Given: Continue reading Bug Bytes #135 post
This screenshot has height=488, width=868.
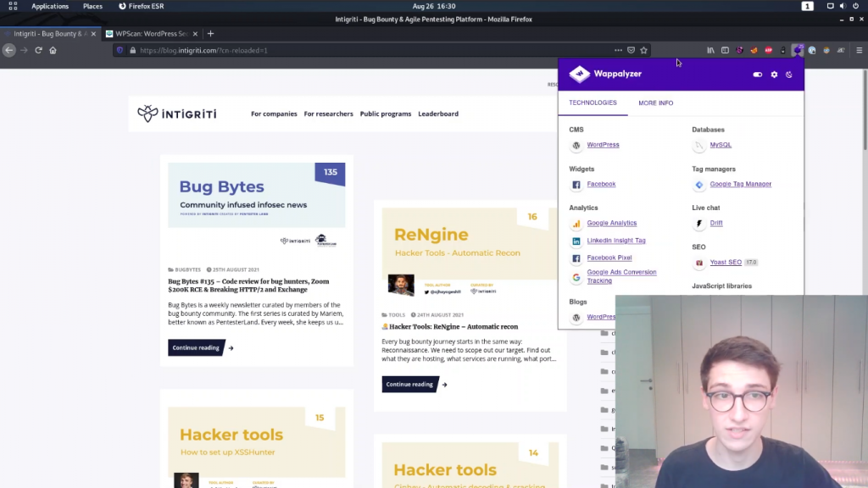Looking at the screenshot, I should (x=196, y=347).
